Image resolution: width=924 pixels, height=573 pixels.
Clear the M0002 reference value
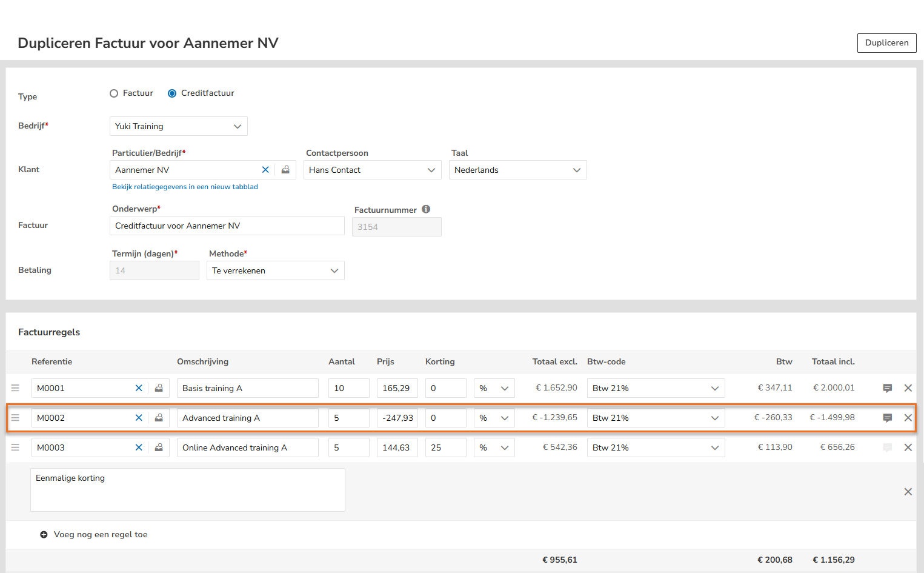(139, 418)
